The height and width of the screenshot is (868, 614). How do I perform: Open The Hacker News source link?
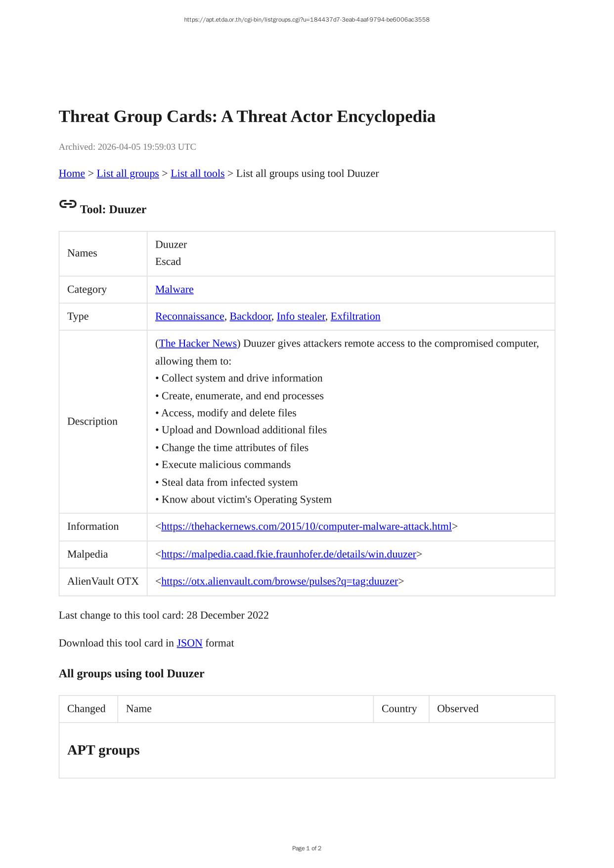[x=198, y=344]
